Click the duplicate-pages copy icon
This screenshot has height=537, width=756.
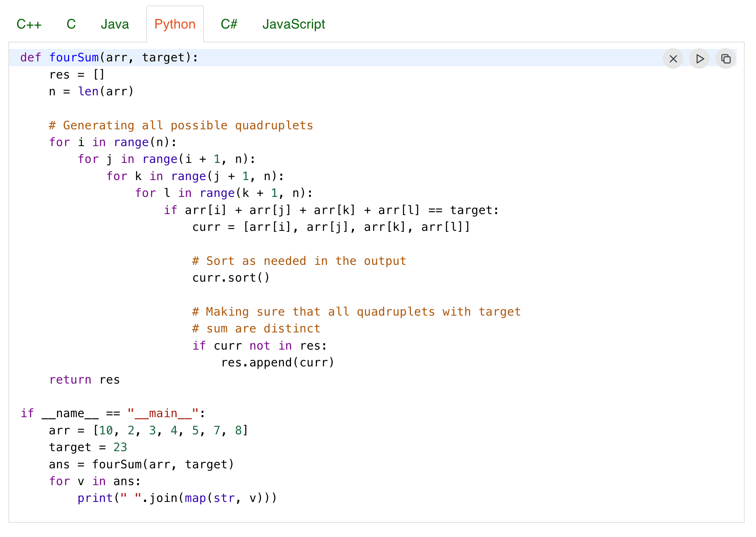(x=726, y=58)
